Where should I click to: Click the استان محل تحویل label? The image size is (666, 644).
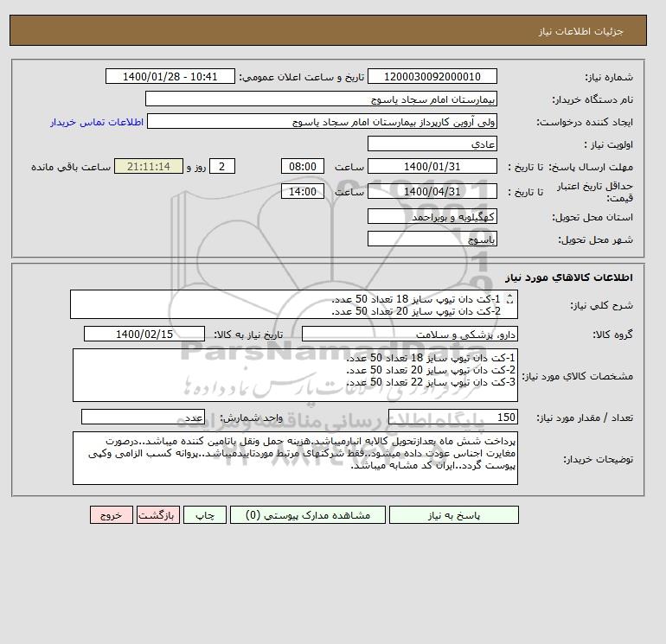coord(592,217)
